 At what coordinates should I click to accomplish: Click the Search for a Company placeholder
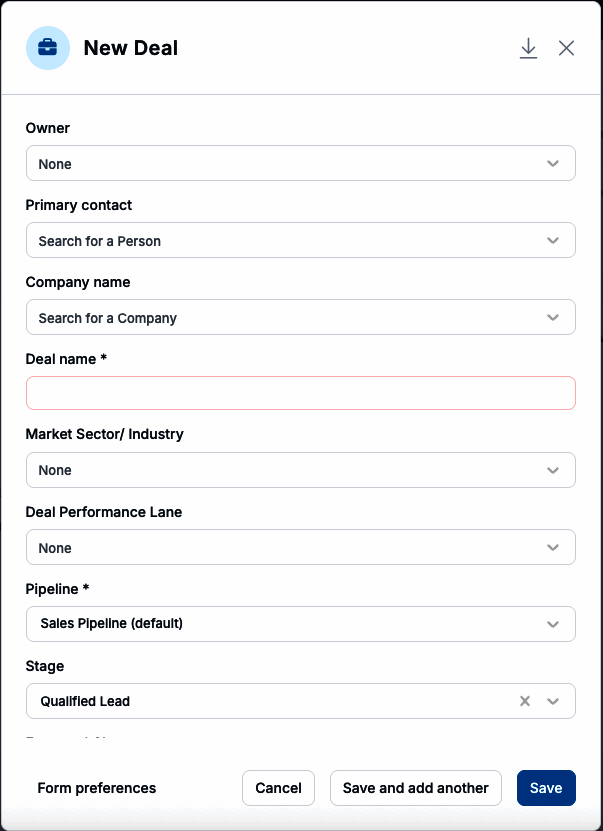pos(108,318)
